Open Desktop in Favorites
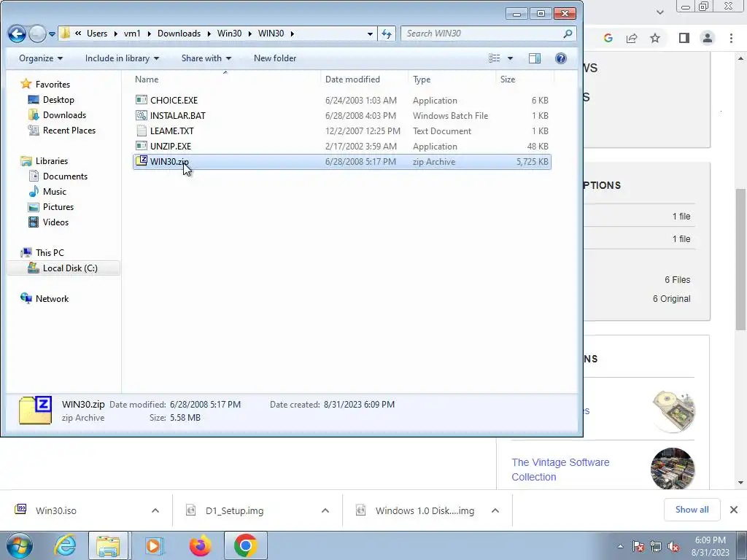This screenshot has width=747, height=560. point(58,99)
